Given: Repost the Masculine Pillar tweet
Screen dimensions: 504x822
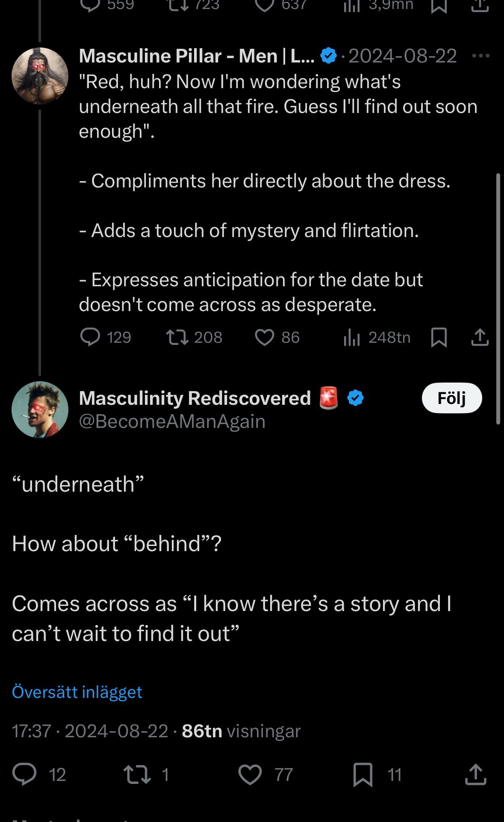Looking at the screenshot, I should pyautogui.click(x=177, y=337).
